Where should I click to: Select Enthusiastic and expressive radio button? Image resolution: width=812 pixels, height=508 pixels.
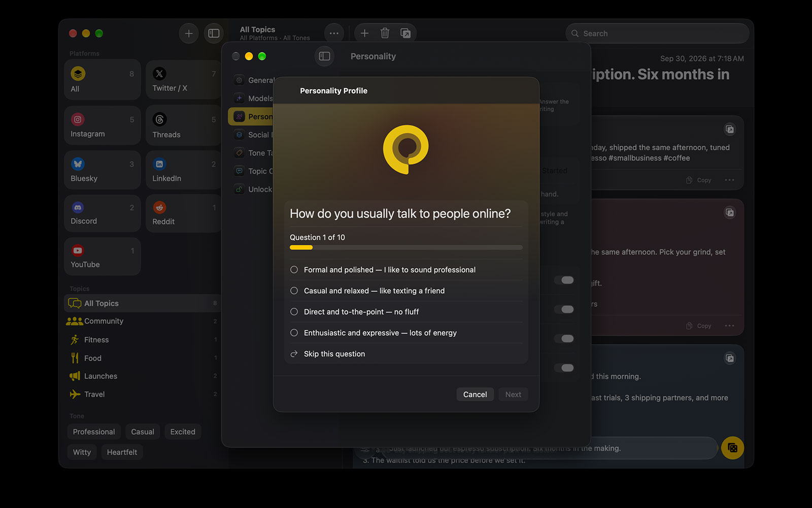tap(406, 333)
